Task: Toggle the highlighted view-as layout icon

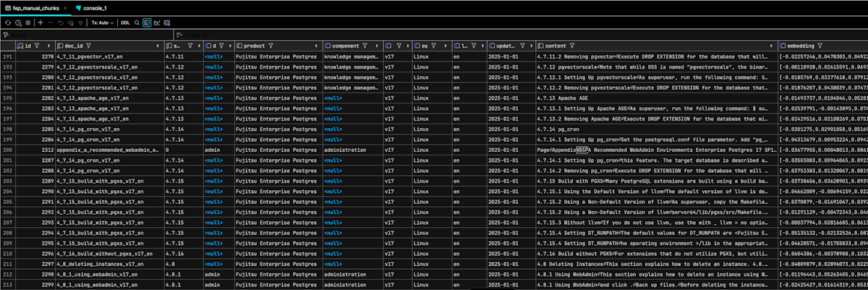Action: pyautogui.click(x=148, y=22)
